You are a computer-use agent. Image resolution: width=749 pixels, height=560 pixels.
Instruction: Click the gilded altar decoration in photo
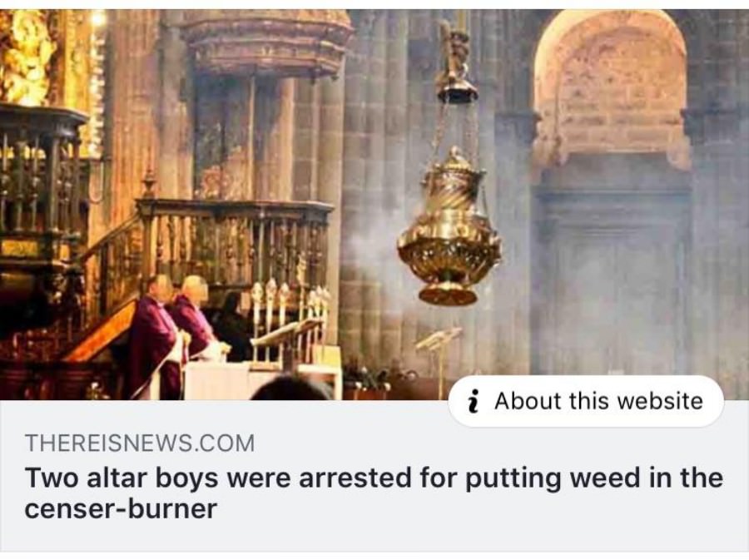point(27,57)
